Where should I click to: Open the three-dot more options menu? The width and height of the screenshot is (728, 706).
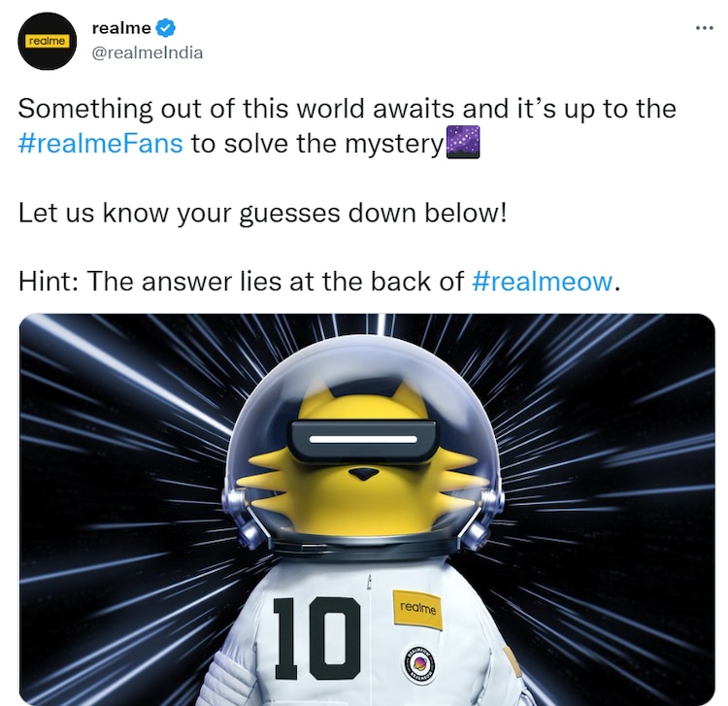click(x=705, y=28)
